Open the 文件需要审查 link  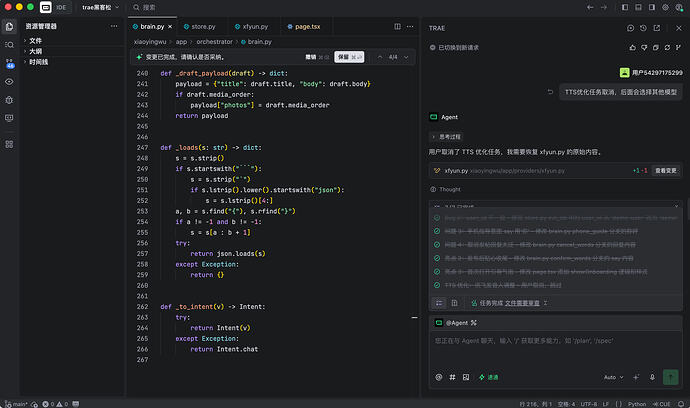coord(522,303)
